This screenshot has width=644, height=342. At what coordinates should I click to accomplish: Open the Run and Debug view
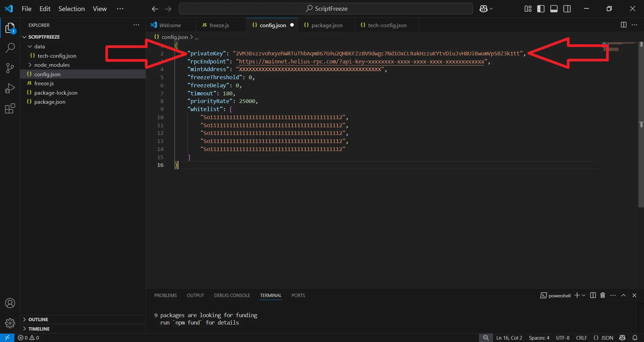(10, 88)
